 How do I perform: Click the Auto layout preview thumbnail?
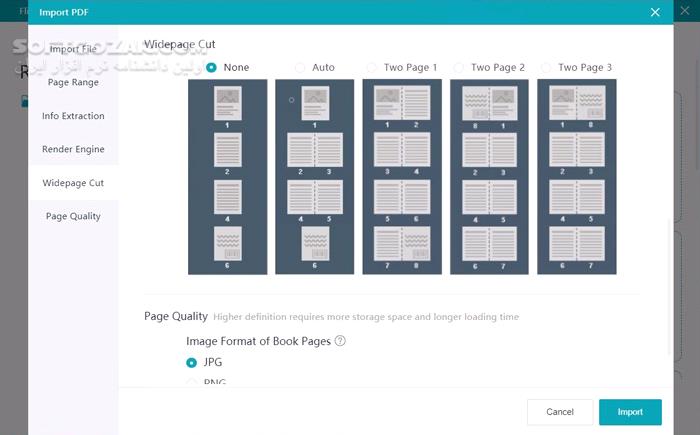(x=315, y=176)
